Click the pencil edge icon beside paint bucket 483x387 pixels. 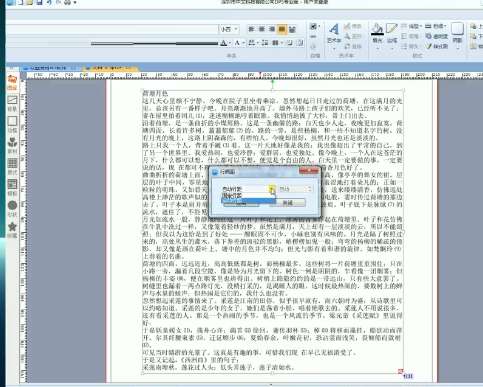[x=392, y=29]
